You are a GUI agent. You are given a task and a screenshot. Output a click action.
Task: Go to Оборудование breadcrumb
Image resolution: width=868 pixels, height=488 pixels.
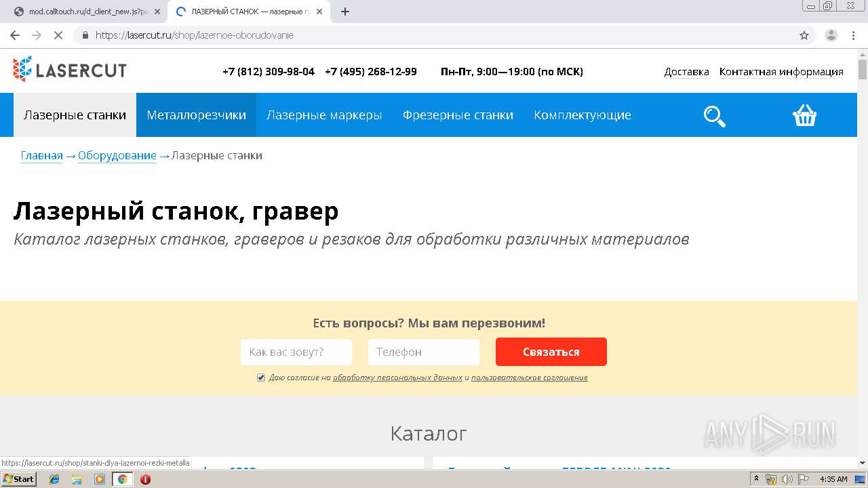point(117,155)
